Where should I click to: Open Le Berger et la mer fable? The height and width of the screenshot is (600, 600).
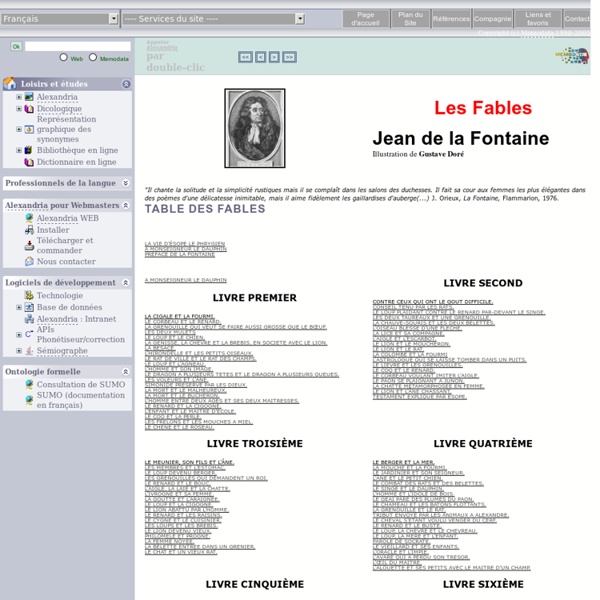(403, 462)
